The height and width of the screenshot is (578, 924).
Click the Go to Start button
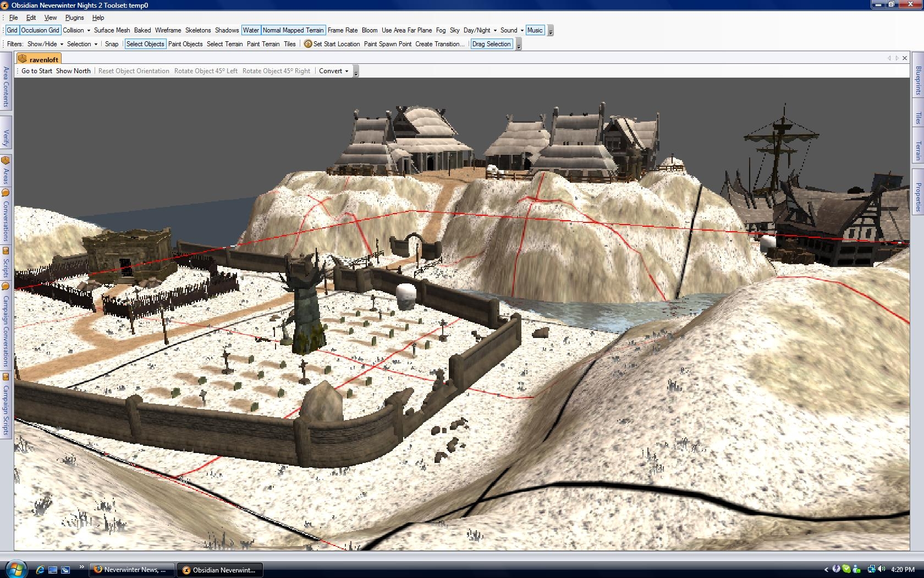(37, 71)
